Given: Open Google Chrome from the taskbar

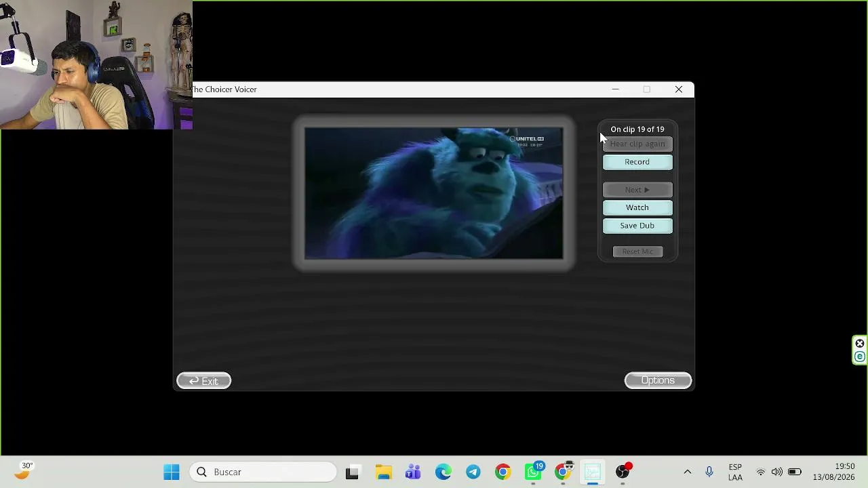Looking at the screenshot, I should tap(503, 472).
